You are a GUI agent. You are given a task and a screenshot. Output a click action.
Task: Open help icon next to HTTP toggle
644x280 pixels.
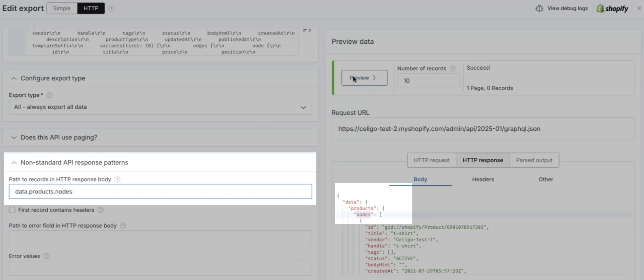(111, 8)
